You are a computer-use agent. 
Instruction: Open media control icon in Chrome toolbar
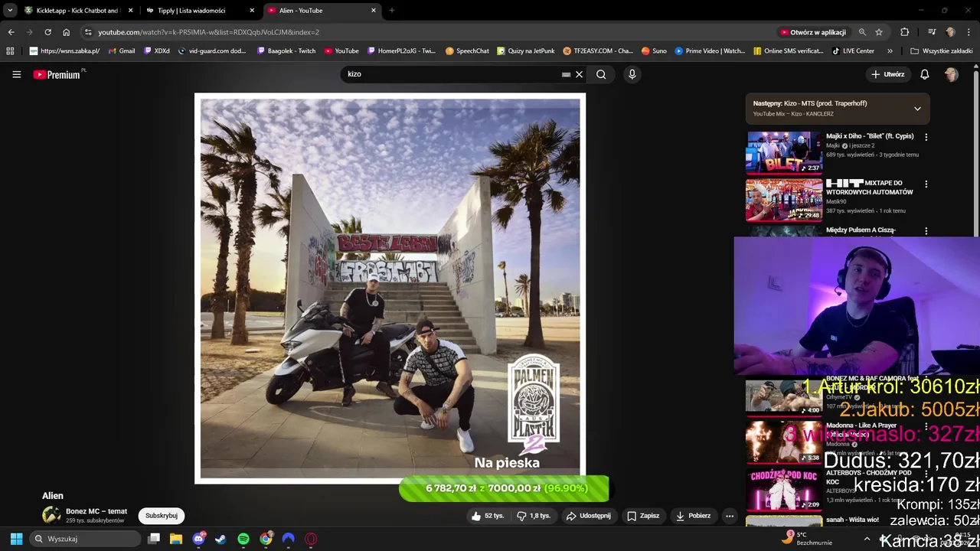(932, 32)
